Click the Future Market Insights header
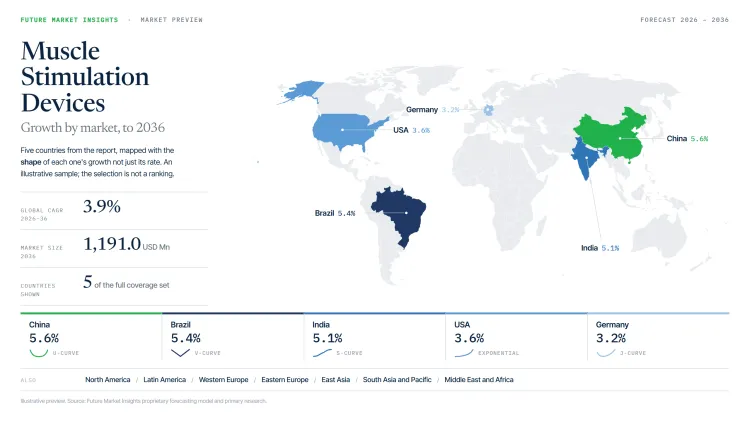Image resolution: width=750 pixels, height=421 pixels. point(69,20)
